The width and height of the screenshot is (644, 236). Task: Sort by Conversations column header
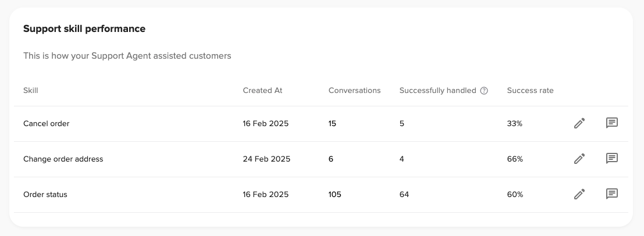[x=354, y=91]
